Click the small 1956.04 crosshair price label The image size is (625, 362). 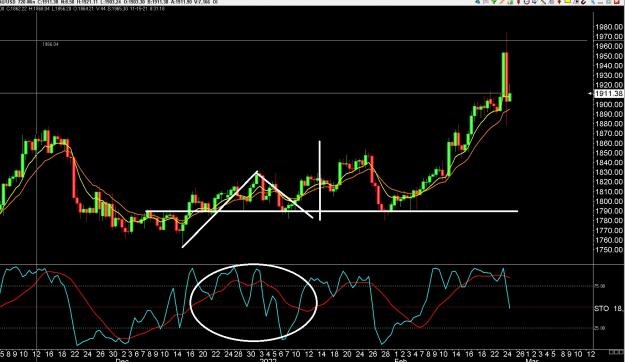click(50, 44)
